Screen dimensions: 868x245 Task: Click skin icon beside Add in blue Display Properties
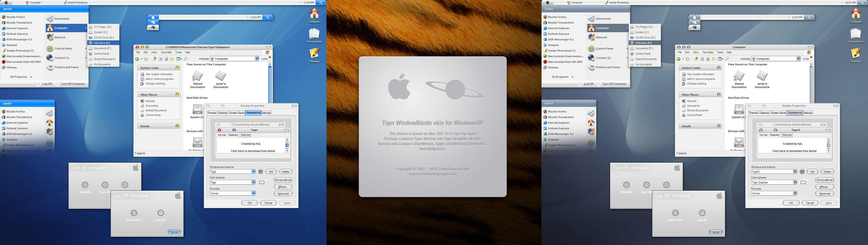coord(260,171)
